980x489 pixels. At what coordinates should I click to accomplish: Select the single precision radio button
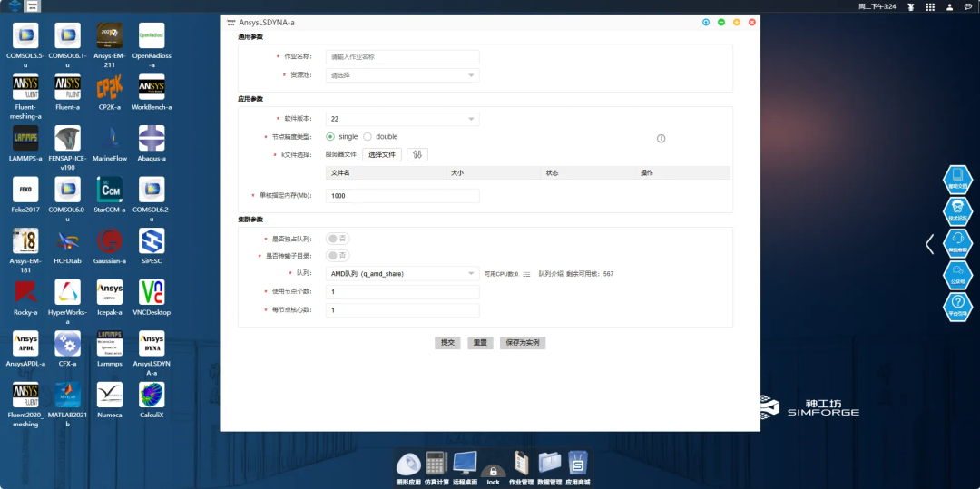pos(330,137)
